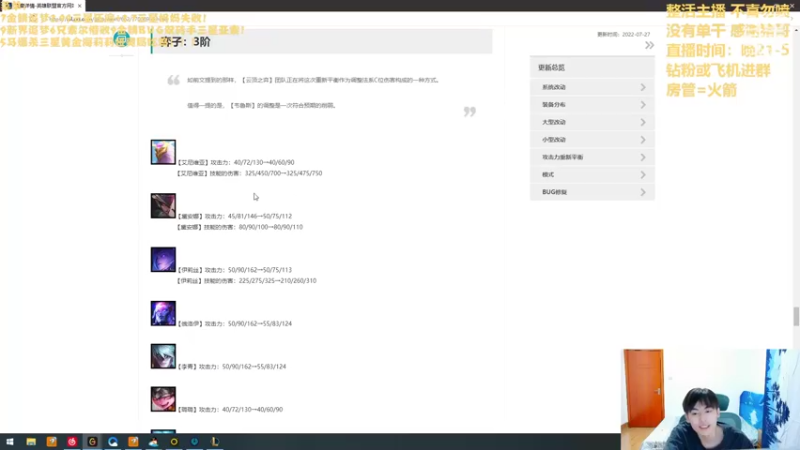This screenshot has width=800, height=450.
Task: Expand the 大型改动 chevron
Action: (x=643, y=122)
